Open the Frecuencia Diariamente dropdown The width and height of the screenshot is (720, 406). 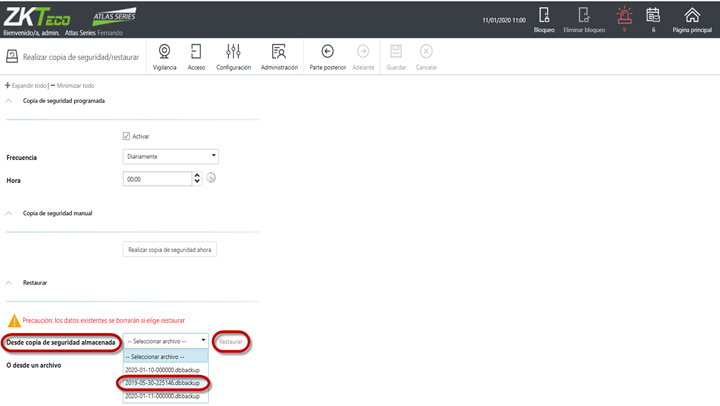170,157
